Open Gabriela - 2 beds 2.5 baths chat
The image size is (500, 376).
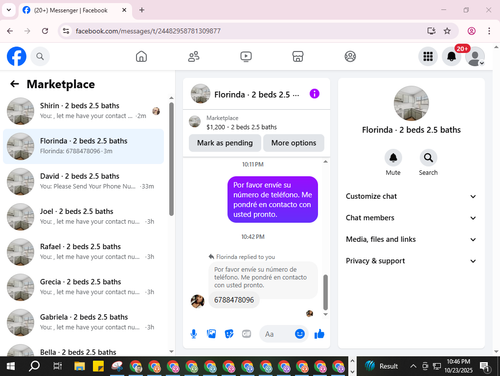point(83,322)
